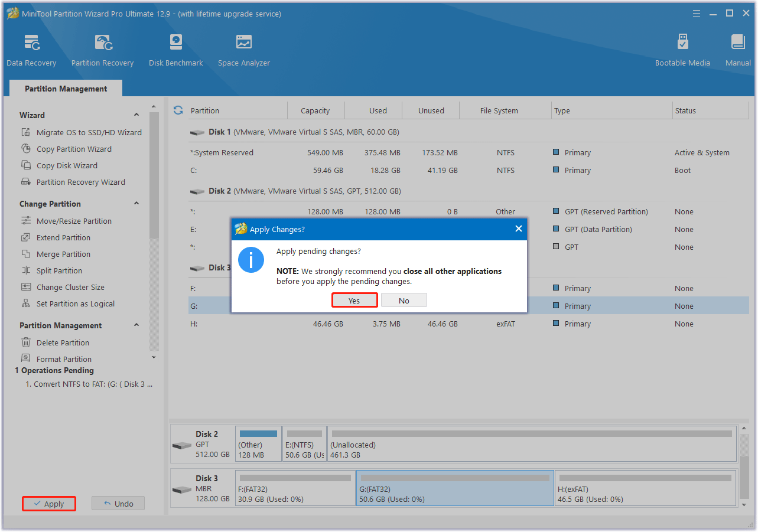
Task: Sort by Capacity column header
Action: point(315,110)
